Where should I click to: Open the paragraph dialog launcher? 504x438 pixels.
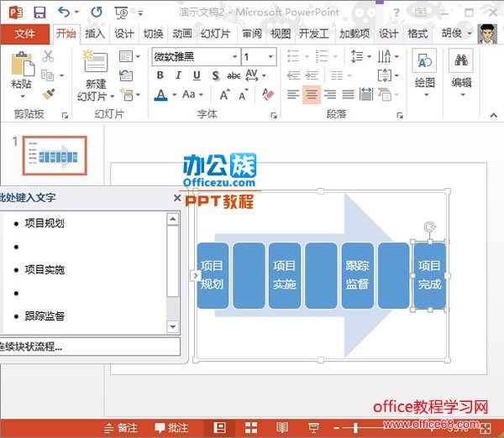[x=400, y=115]
